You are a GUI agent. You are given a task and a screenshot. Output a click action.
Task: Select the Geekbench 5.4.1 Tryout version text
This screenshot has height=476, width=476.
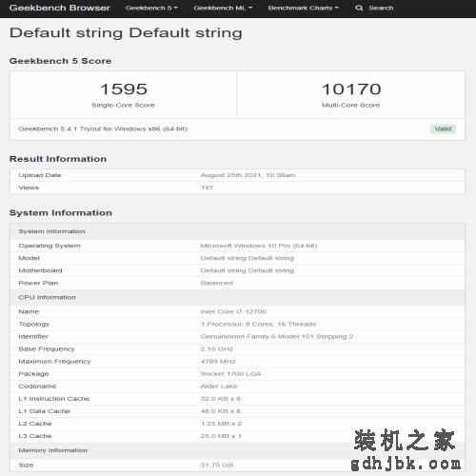103,129
